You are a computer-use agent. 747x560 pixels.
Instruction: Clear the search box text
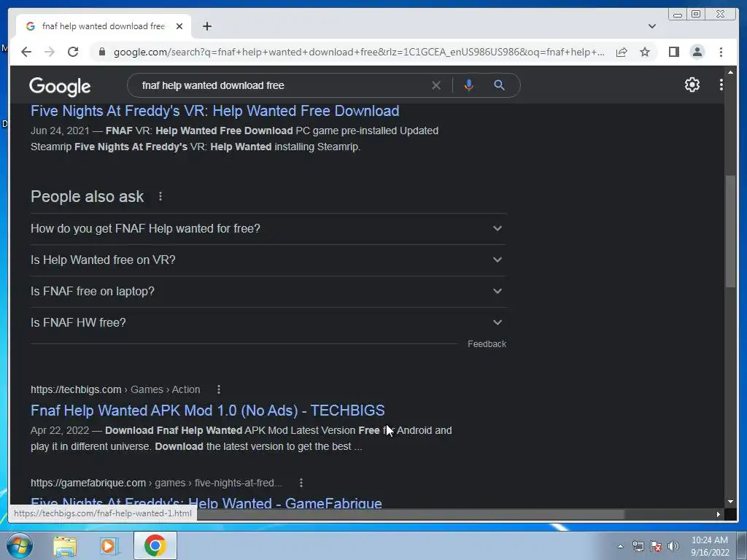pyautogui.click(x=436, y=85)
